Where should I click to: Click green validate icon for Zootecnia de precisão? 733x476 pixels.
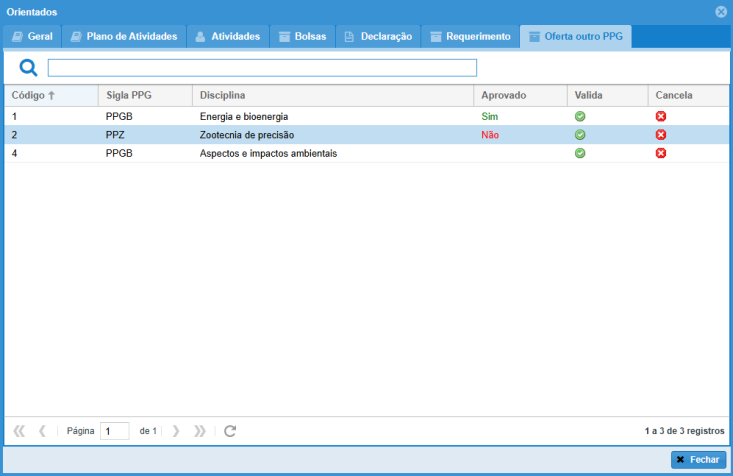tap(580, 135)
